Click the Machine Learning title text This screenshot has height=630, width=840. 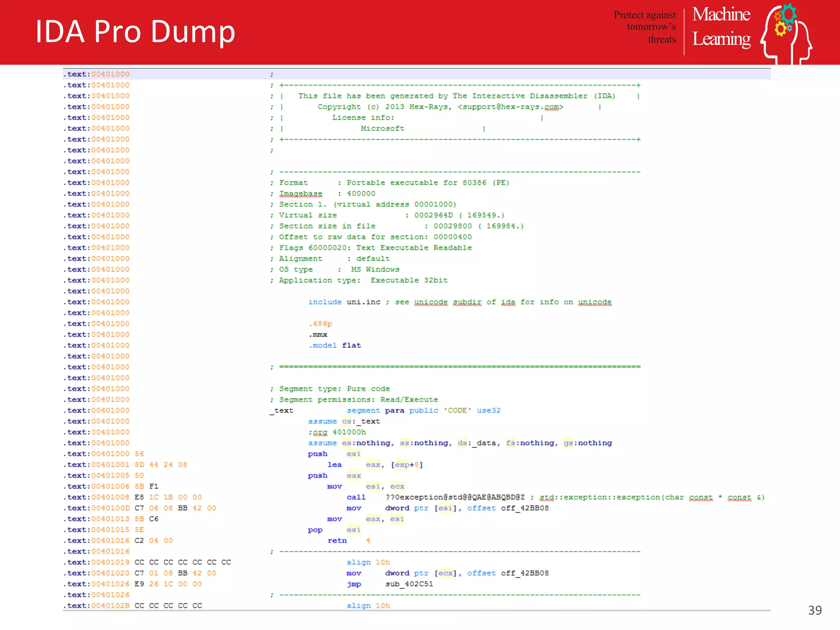pos(721,27)
